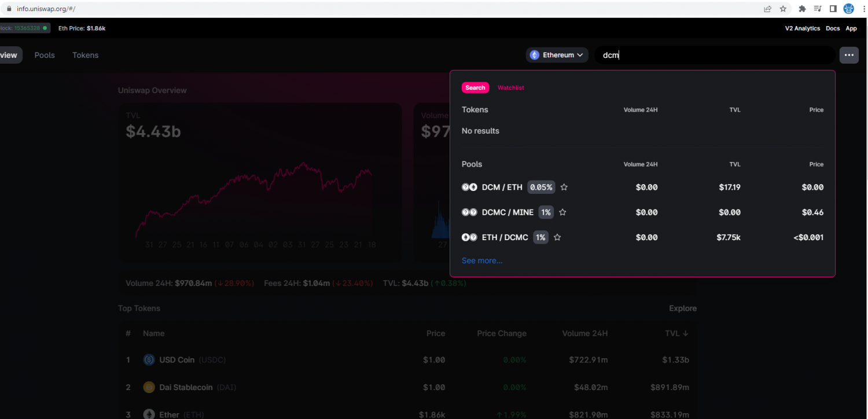
Task: Sort top tokens by Volume 24H
Action: (585, 333)
